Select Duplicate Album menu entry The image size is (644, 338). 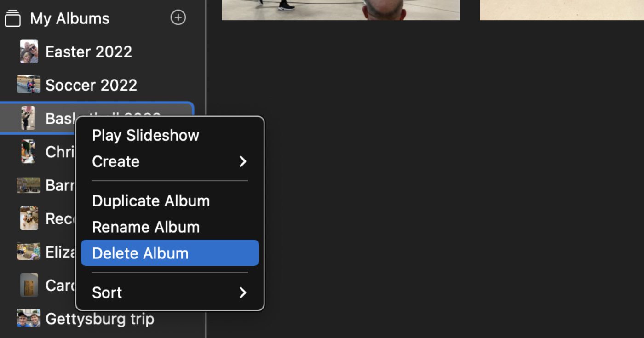[151, 201]
